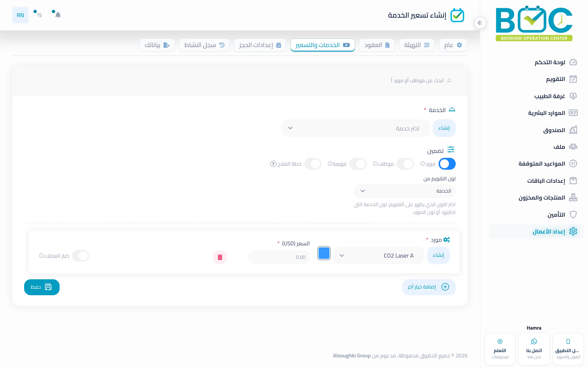Click the حفظ save button
The image size is (588, 368).
(42, 287)
